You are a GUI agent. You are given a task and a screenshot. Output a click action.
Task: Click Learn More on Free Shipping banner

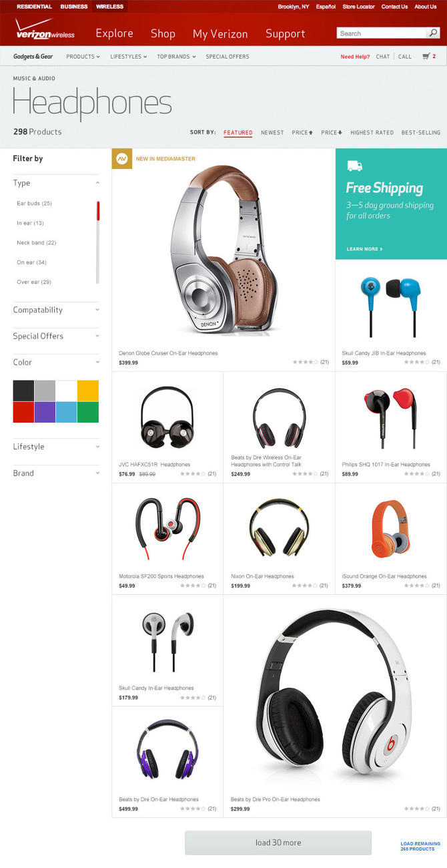(x=364, y=249)
